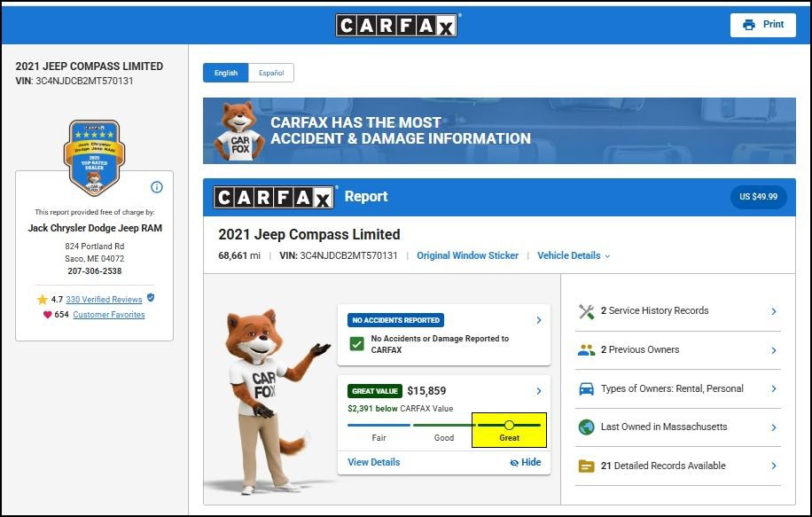Click the eye-slash Hide icon
The width and height of the screenshot is (812, 517).
[x=514, y=463]
